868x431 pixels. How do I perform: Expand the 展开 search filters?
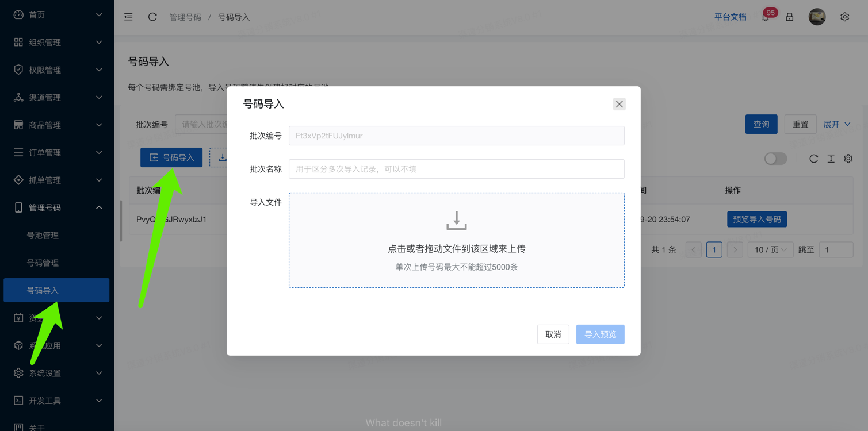coord(837,124)
